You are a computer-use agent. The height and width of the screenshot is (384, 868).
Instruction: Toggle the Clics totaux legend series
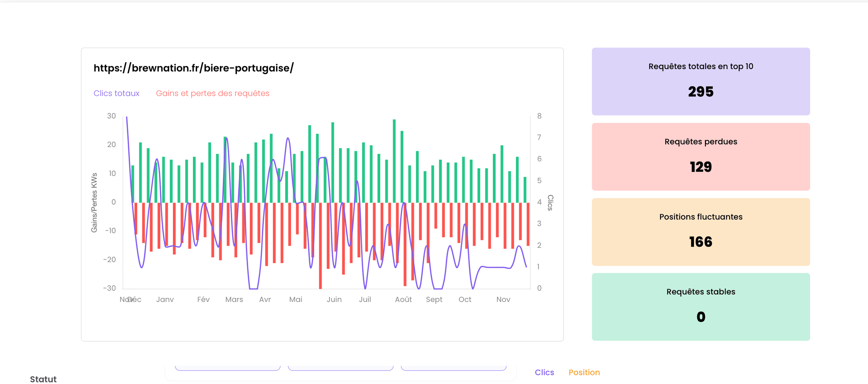(116, 93)
